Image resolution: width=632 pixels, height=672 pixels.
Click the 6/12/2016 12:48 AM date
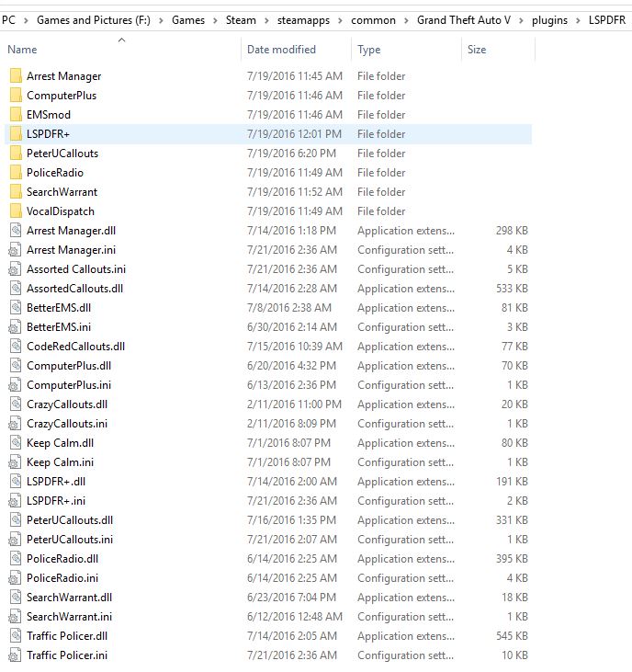pos(295,616)
